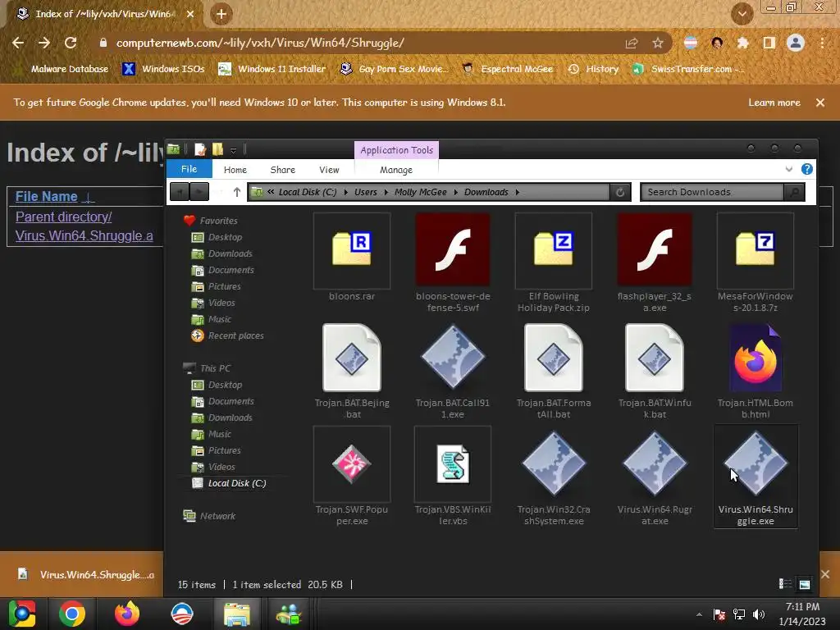
Task: Switch to large icons view in status bar
Action: (804, 584)
